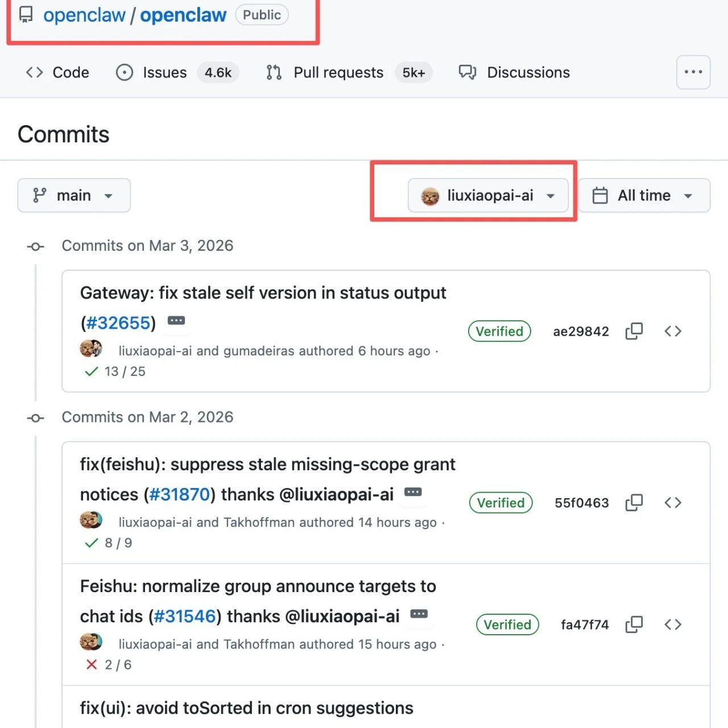The width and height of the screenshot is (728, 728).
Task: Open the three-dot overflow menu in navigation
Action: click(x=693, y=72)
